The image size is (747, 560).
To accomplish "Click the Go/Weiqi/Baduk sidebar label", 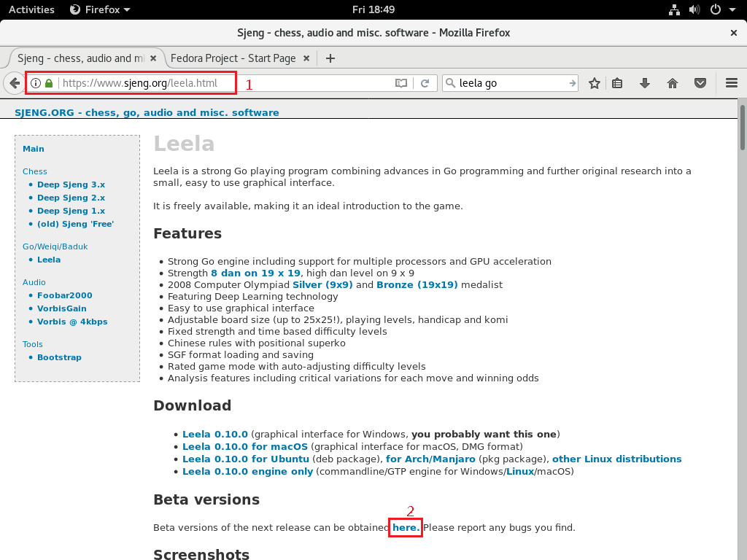I will (55, 246).
